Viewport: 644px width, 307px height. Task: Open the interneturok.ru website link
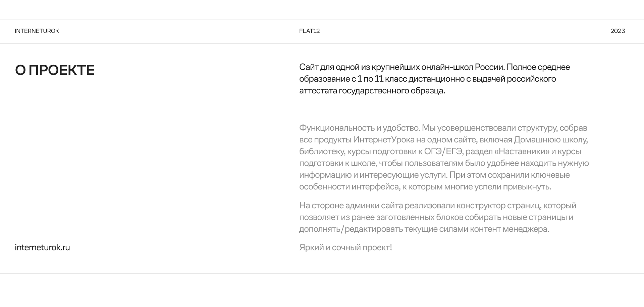(42, 248)
